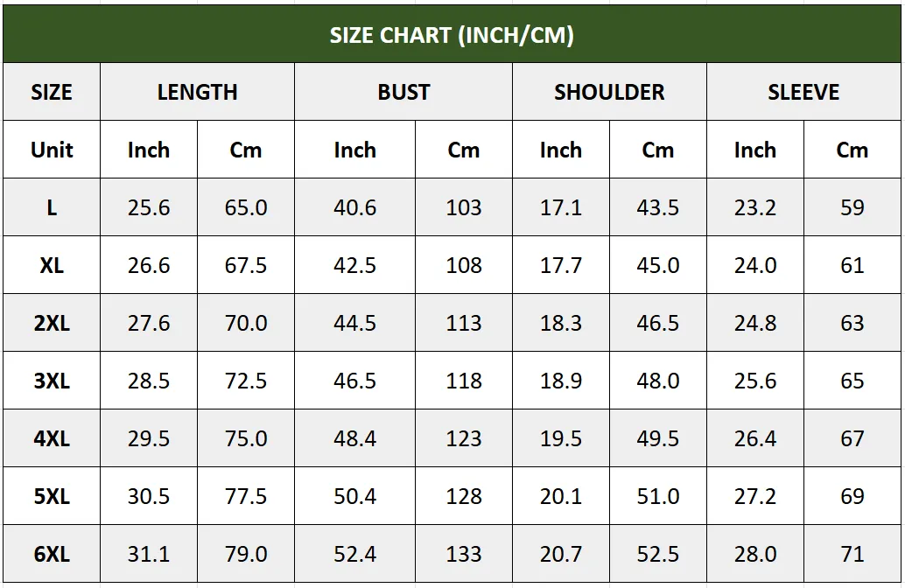Click the SHOULDER column header
The height and width of the screenshot is (588, 905).
pos(609,92)
